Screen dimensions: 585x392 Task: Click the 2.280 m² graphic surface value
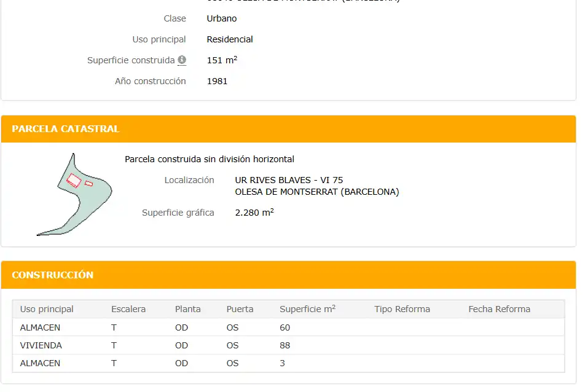click(x=254, y=212)
